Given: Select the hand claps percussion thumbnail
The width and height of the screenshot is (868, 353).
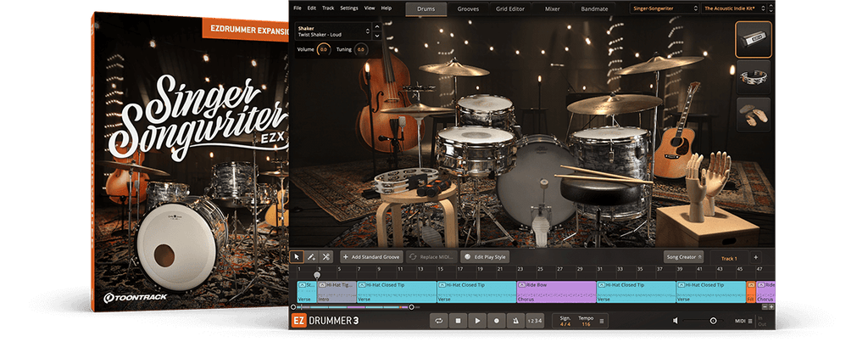Looking at the screenshot, I should [x=754, y=115].
